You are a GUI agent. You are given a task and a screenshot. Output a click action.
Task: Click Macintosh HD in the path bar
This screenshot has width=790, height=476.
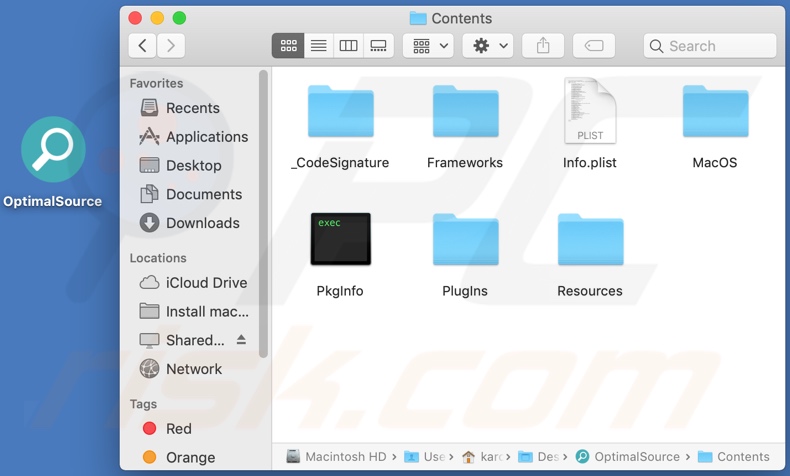pyautogui.click(x=344, y=457)
